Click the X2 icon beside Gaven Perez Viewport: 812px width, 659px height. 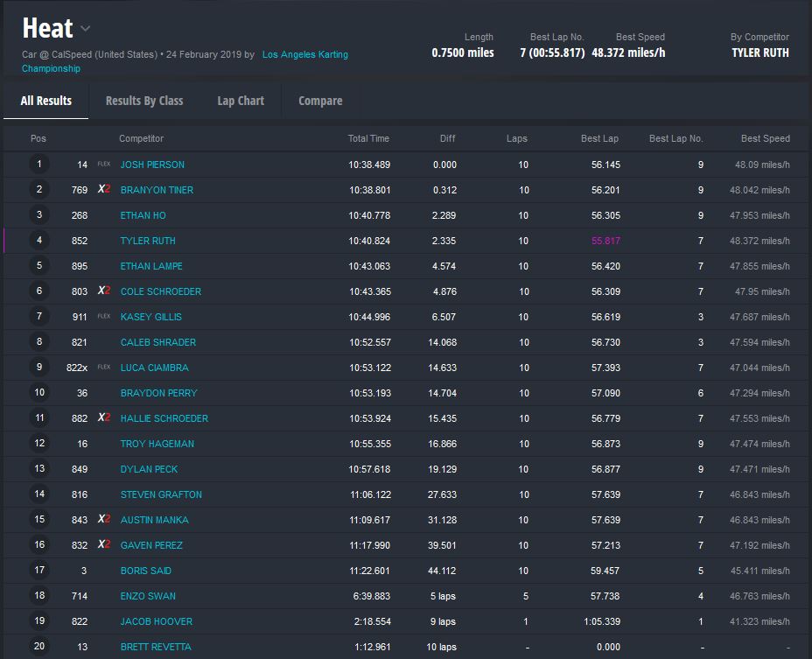pos(103,545)
